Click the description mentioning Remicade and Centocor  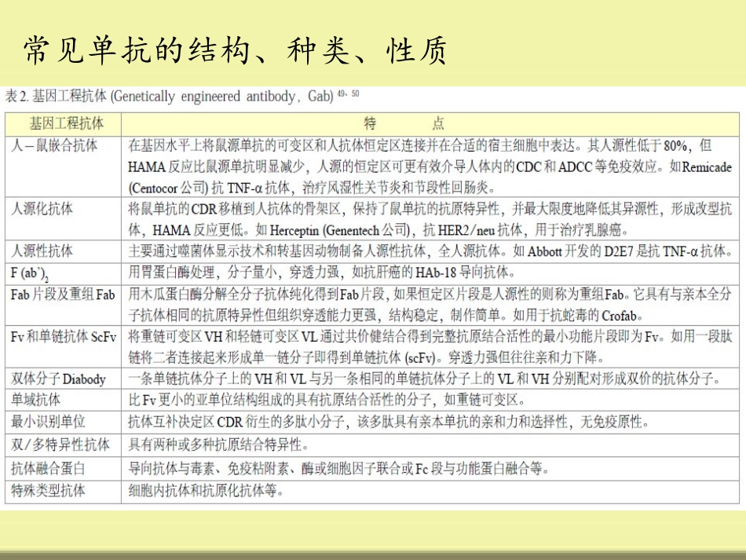tap(430, 167)
